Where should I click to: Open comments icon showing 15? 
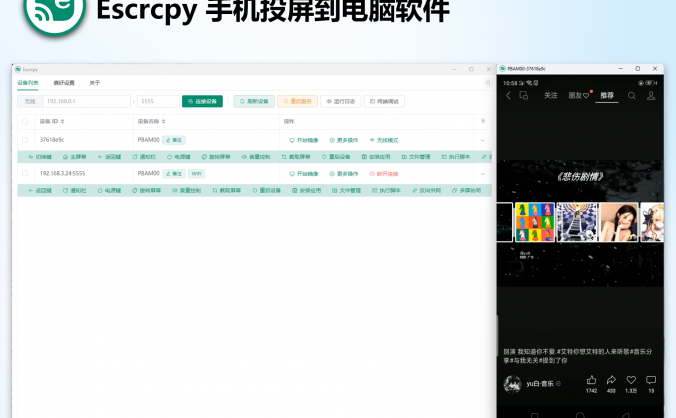point(651,380)
